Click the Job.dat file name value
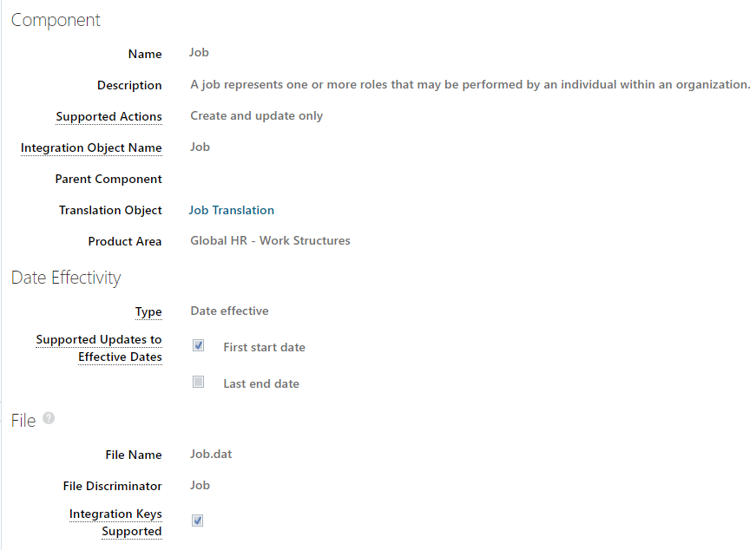 [211, 454]
